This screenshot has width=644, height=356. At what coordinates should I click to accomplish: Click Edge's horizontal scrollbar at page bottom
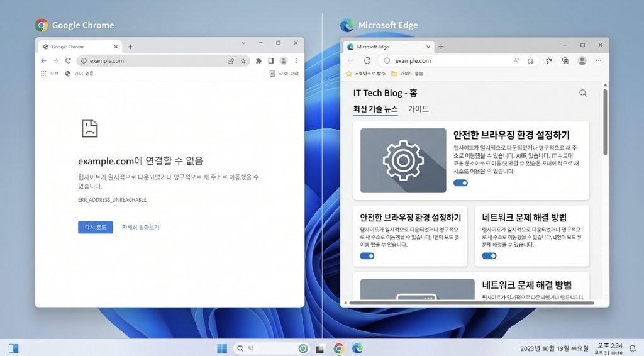coord(472,303)
